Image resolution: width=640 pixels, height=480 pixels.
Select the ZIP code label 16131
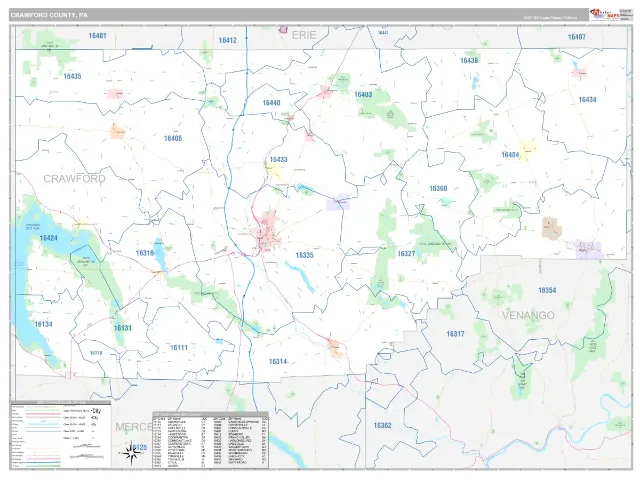[122, 328]
